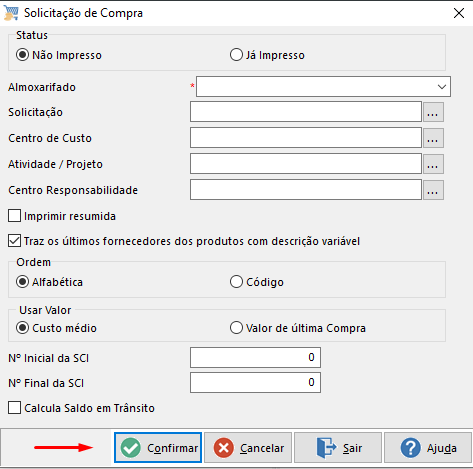Click into the Centro Responsabilidade field
This screenshot has width=473, height=469.
306,190
